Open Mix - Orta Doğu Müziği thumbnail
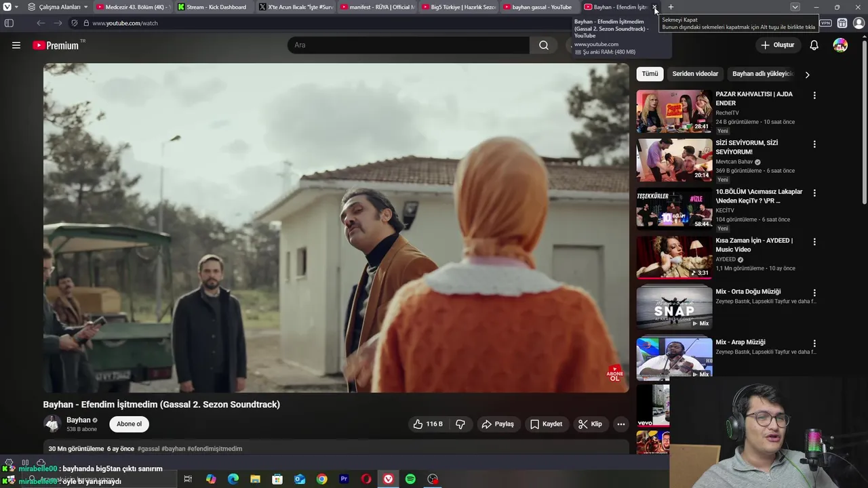 pyautogui.click(x=674, y=307)
